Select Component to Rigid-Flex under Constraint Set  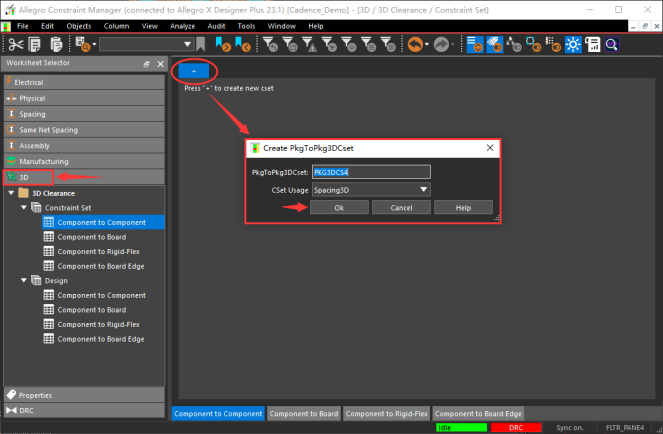[x=99, y=251]
